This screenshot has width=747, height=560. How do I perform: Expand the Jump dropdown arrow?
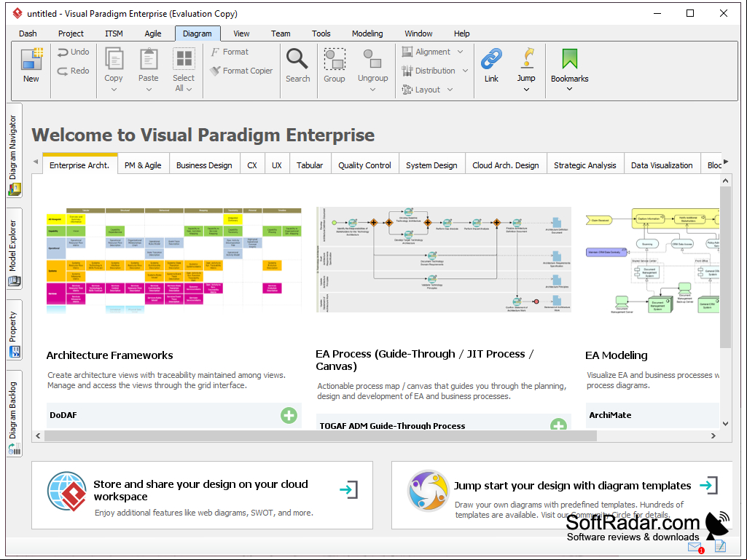tap(526, 90)
